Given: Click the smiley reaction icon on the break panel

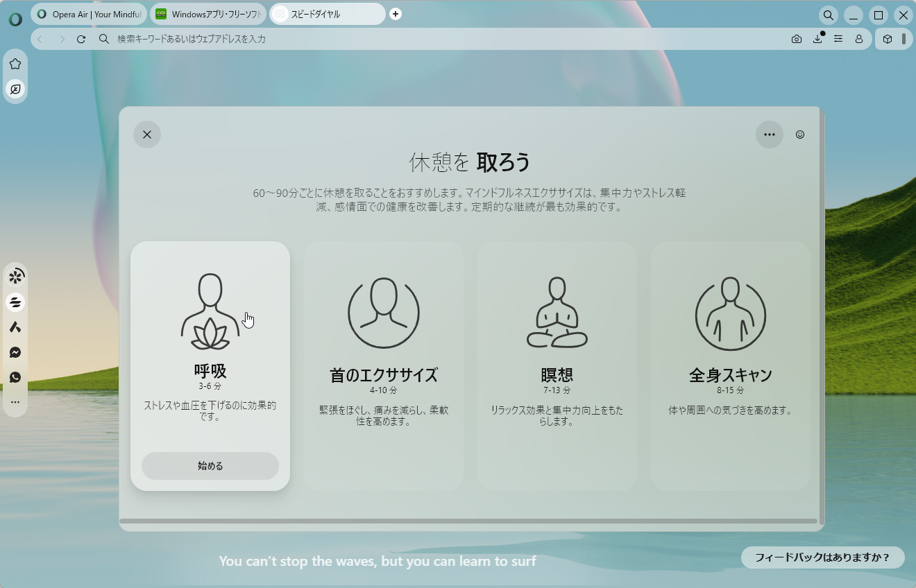Looking at the screenshot, I should pyautogui.click(x=799, y=134).
